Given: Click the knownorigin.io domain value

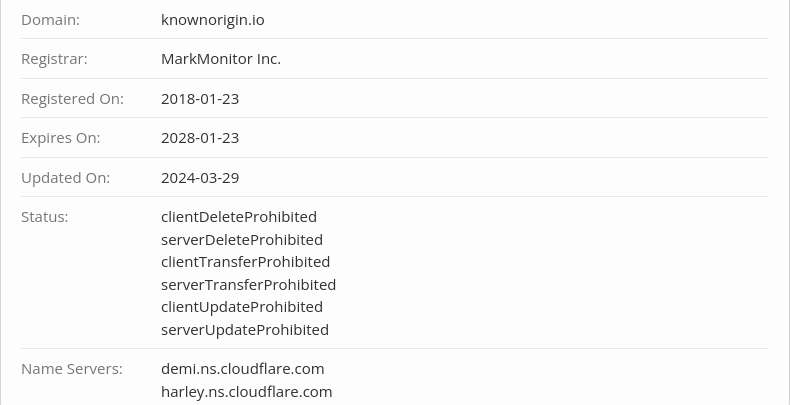Looking at the screenshot, I should [212, 19].
